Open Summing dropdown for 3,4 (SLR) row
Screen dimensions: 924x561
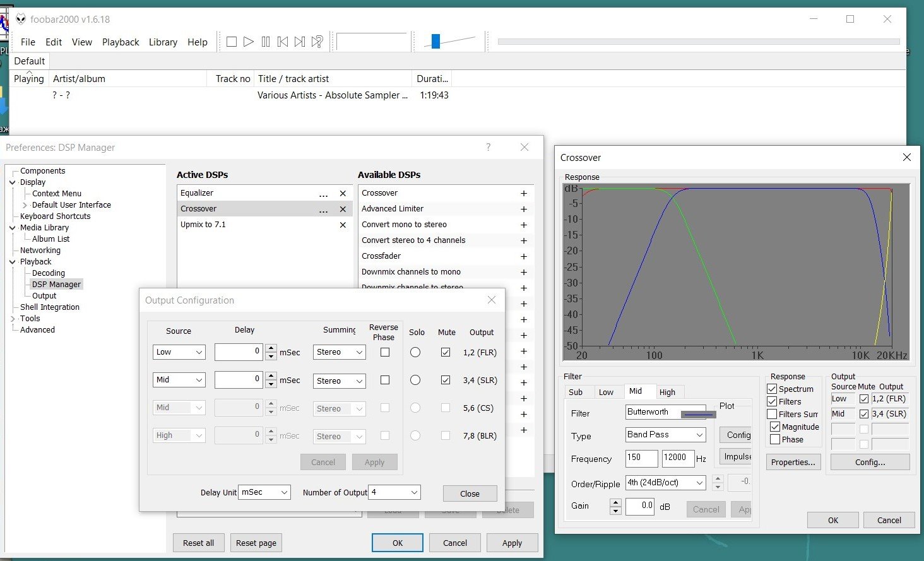[x=340, y=381]
